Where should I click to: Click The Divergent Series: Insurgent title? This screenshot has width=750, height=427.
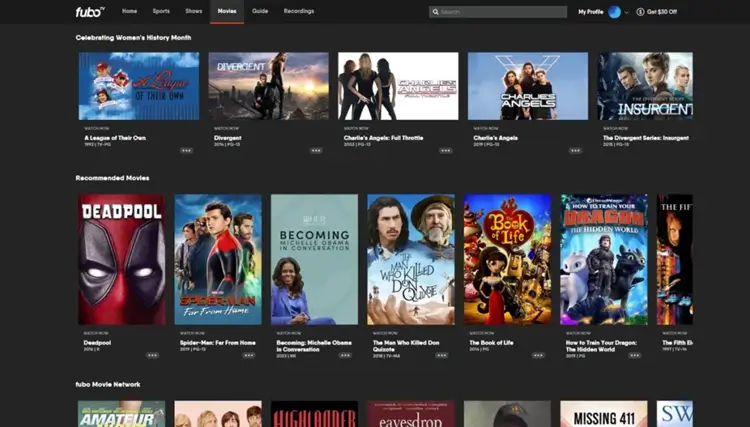[646, 138]
